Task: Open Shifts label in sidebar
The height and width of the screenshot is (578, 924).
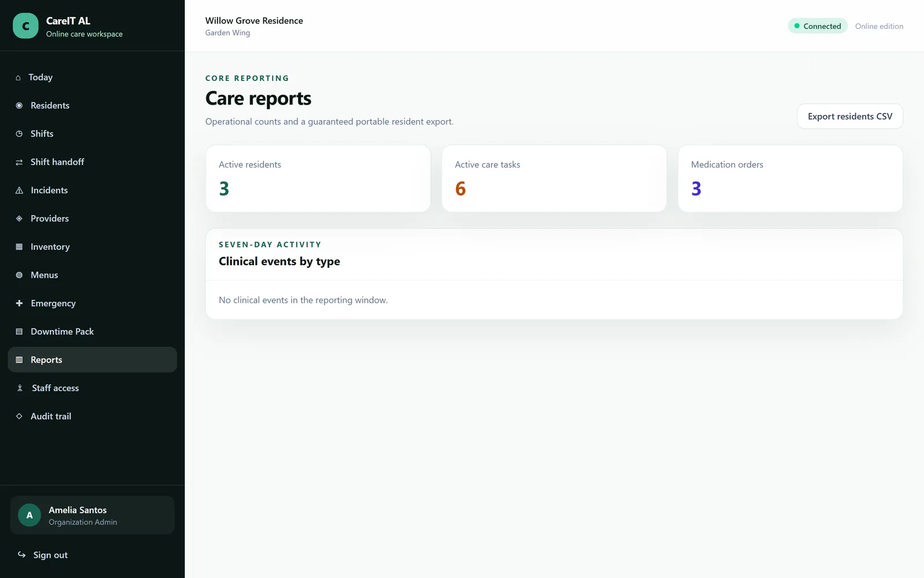Action: click(42, 134)
